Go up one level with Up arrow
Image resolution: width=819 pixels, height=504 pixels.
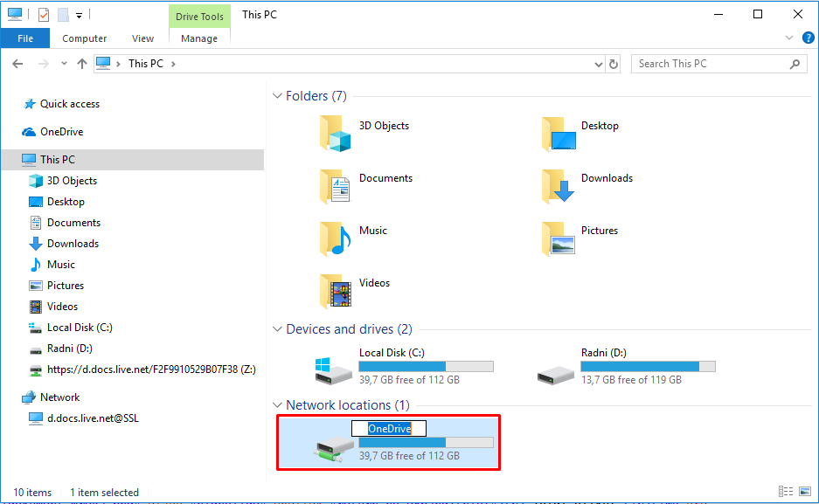tap(82, 64)
